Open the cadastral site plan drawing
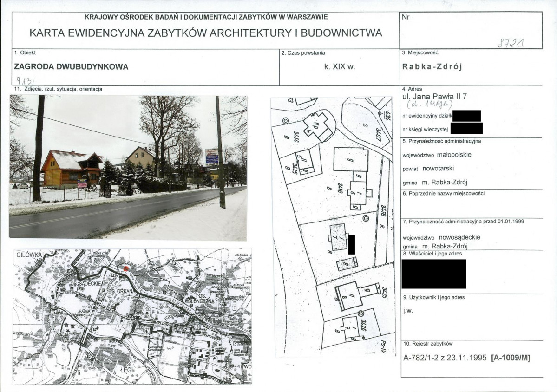This screenshot has height=392, width=557. click(333, 226)
